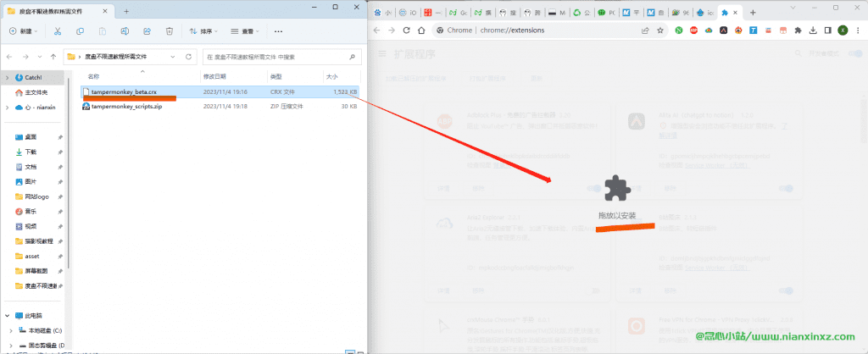This screenshot has width=868, height=354.
Task: Click Chrome's back button
Action: [x=377, y=30]
